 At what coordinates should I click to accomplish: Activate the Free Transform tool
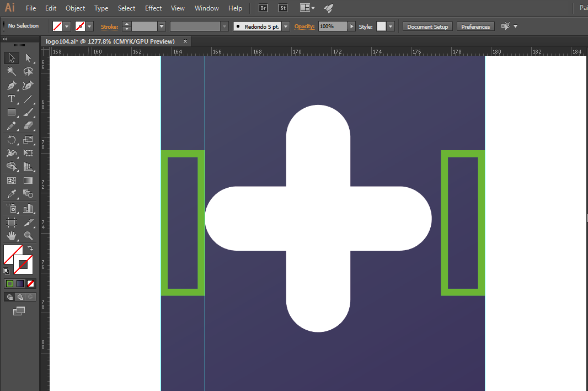tap(28, 153)
